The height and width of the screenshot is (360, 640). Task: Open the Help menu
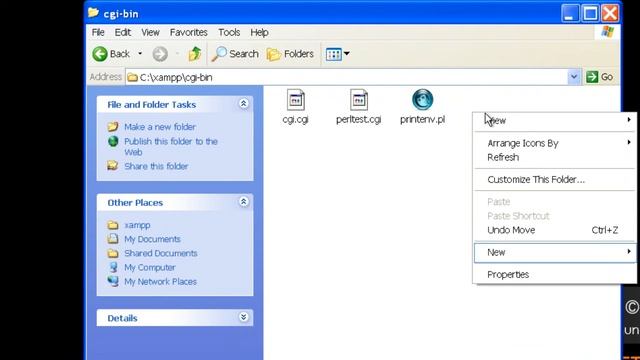tap(259, 32)
